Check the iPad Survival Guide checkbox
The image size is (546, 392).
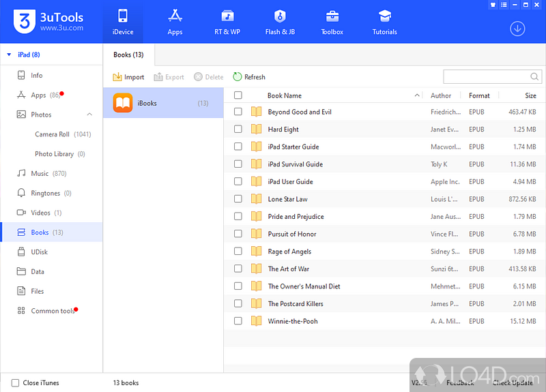click(238, 164)
